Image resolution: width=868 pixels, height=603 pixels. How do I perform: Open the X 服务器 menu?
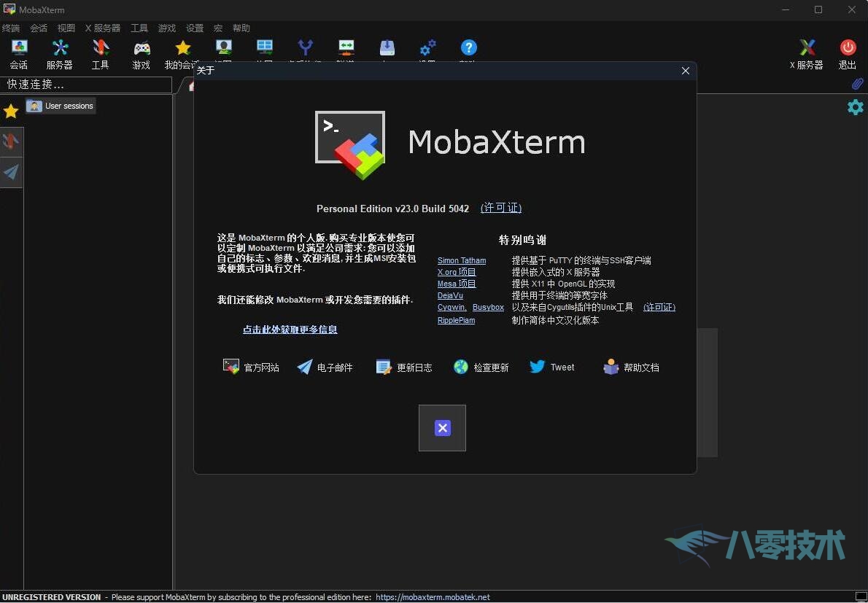click(x=102, y=28)
